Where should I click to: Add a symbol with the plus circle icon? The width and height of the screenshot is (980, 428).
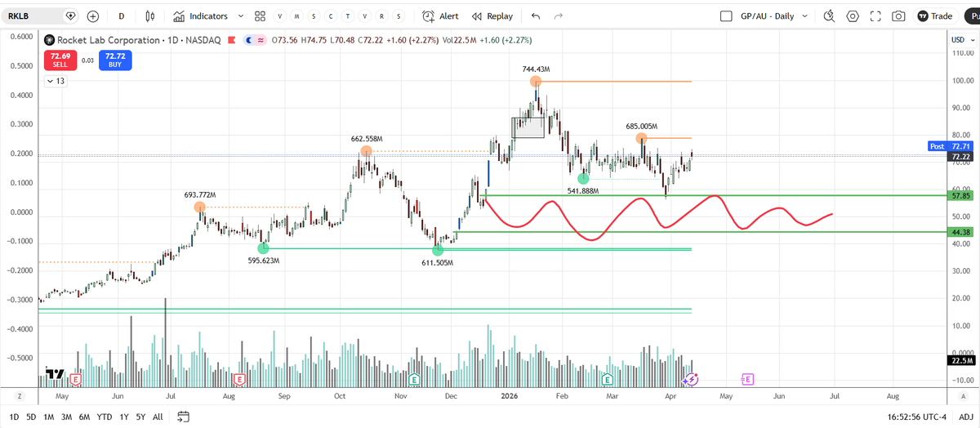coord(93,16)
